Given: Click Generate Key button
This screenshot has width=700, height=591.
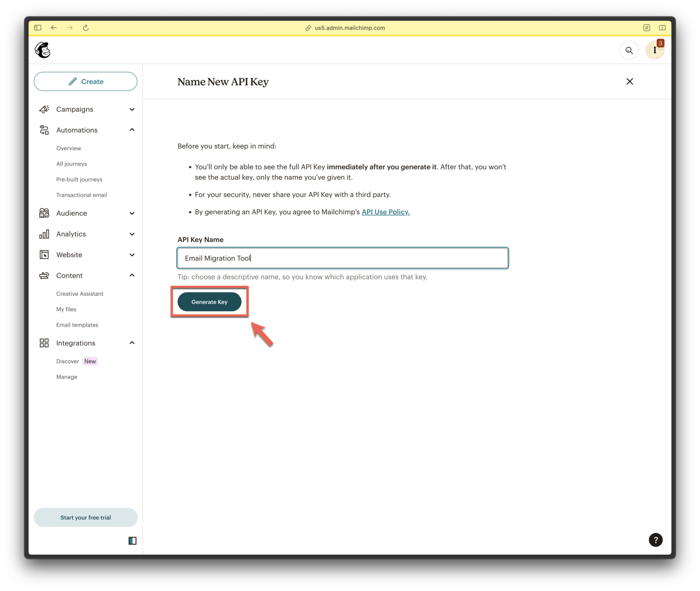Looking at the screenshot, I should [210, 302].
